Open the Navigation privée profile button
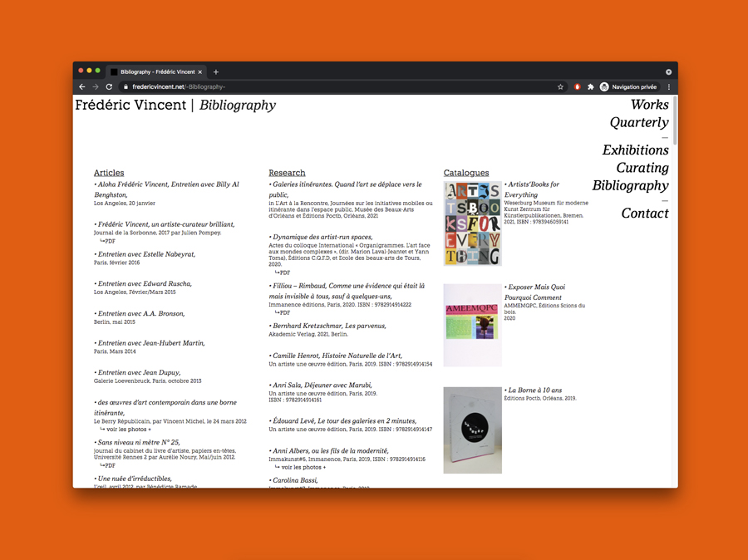748x560 pixels. coord(629,86)
